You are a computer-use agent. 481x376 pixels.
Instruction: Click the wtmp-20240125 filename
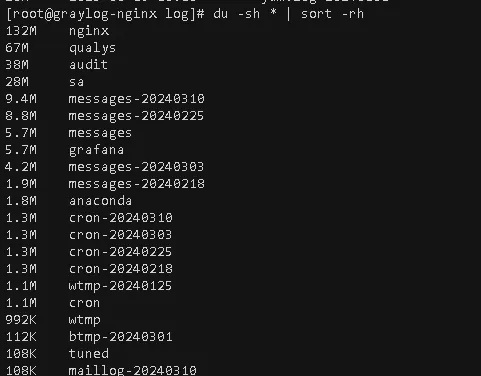[x=120, y=286]
